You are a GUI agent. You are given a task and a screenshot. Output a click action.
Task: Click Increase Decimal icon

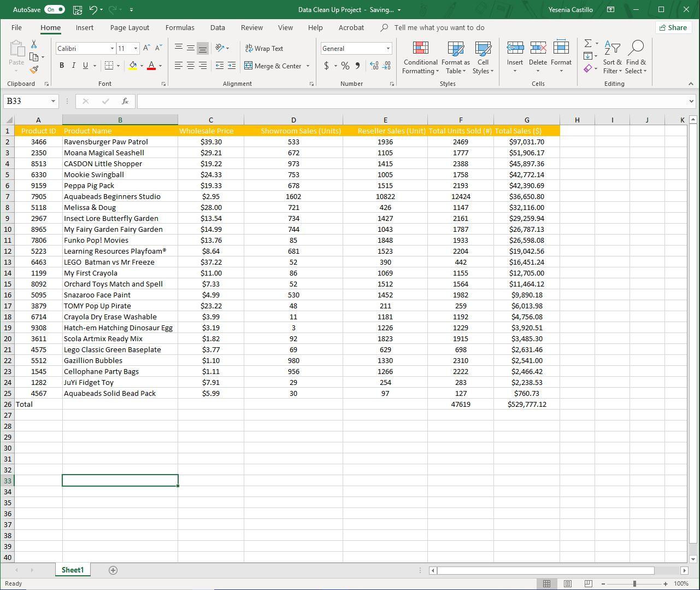pyautogui.click(x=374, y=66)
